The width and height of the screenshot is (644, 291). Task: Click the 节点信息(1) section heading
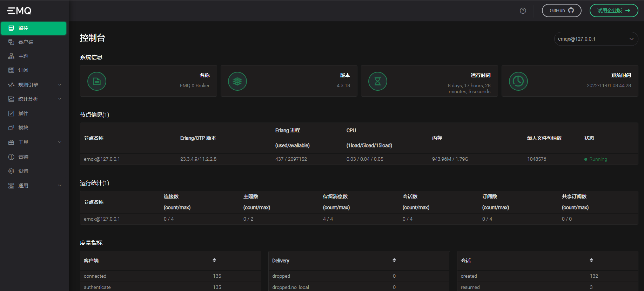pos(94,115)
